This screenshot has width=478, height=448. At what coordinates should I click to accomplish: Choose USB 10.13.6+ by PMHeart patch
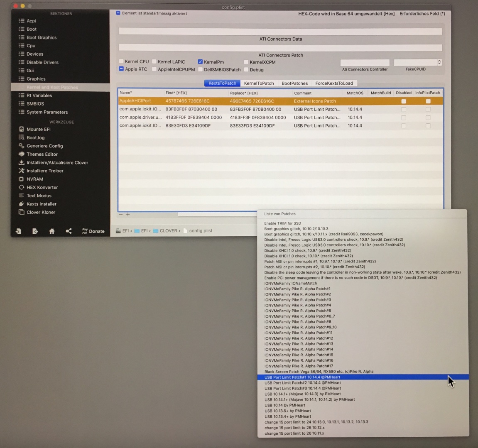point(363,411)
